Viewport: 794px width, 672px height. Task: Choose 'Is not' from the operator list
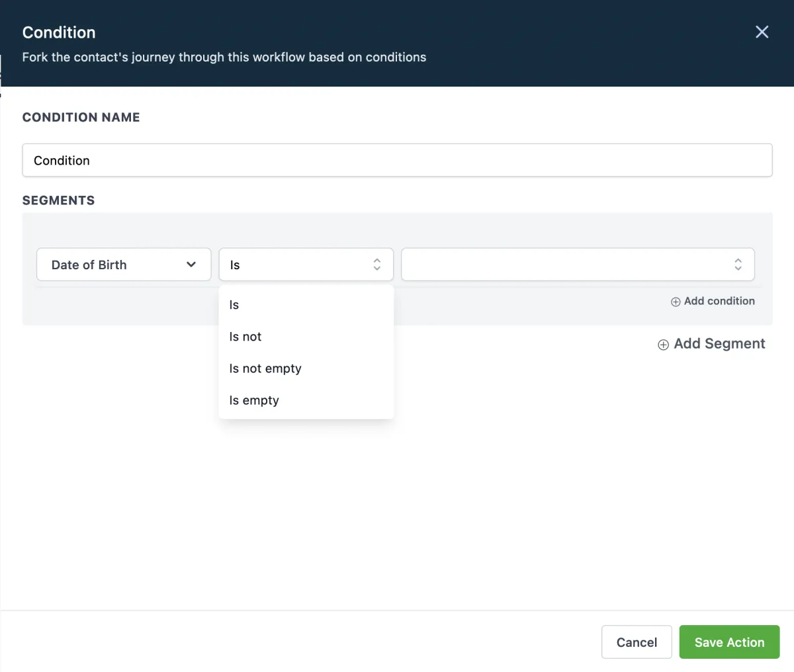[x=245, y=337]
